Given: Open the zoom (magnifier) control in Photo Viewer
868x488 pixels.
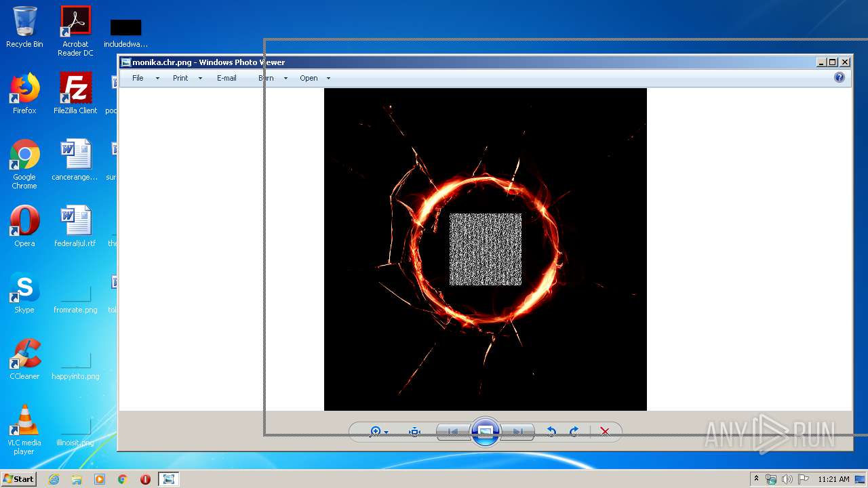Looking at the screenshot, I should point(379,432).
